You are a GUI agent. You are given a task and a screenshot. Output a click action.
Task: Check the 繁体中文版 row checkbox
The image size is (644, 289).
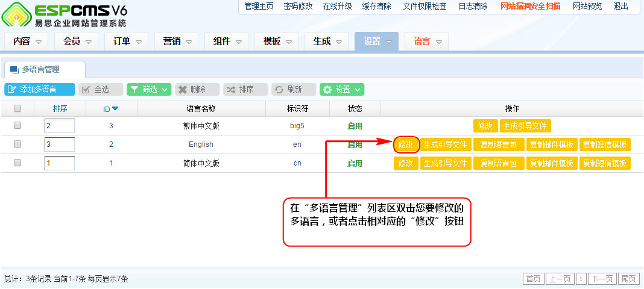(x=17, y=126)
